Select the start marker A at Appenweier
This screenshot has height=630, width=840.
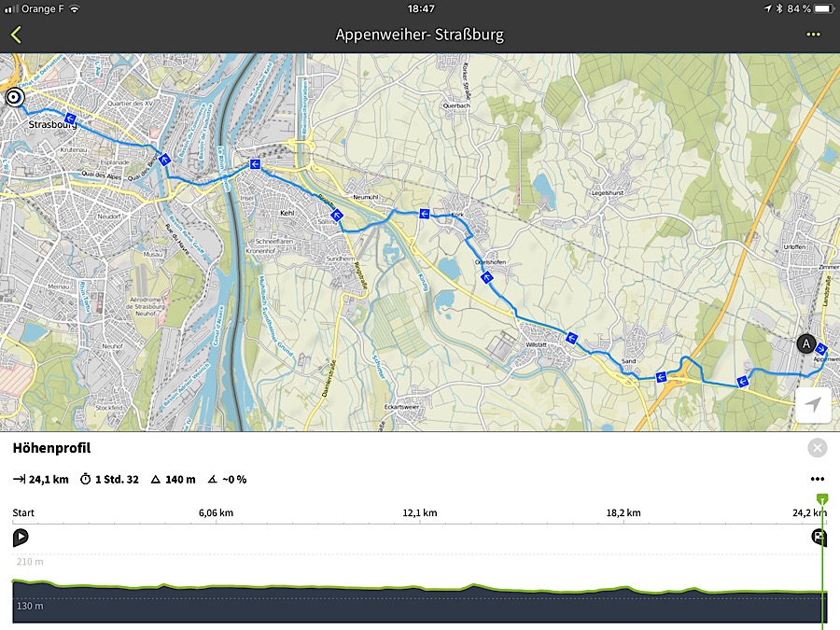(805, 343)
